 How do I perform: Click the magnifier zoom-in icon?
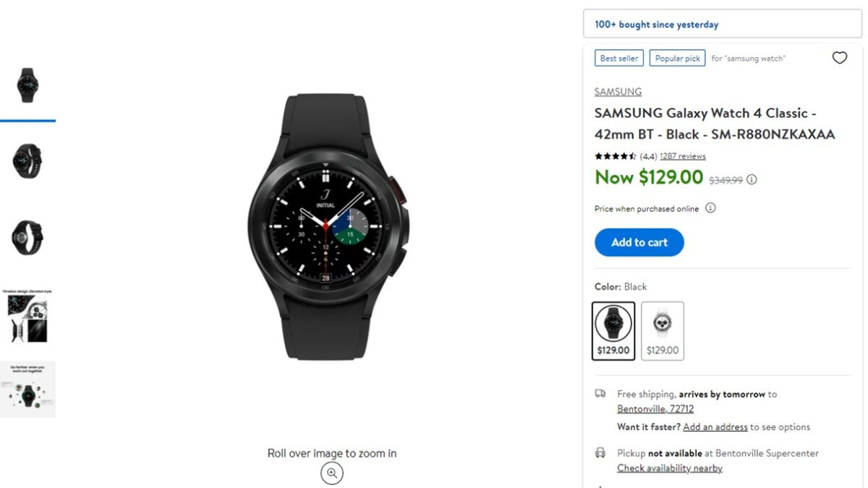(332, 473)
